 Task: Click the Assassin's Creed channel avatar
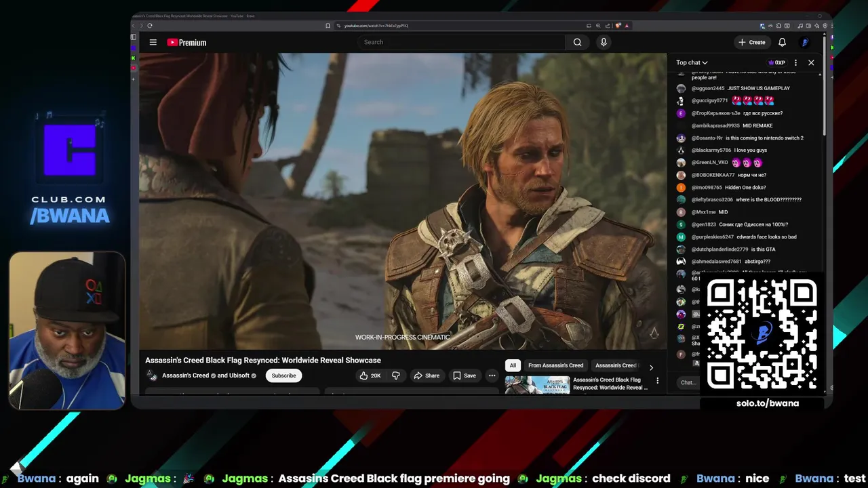click(153, 375)
